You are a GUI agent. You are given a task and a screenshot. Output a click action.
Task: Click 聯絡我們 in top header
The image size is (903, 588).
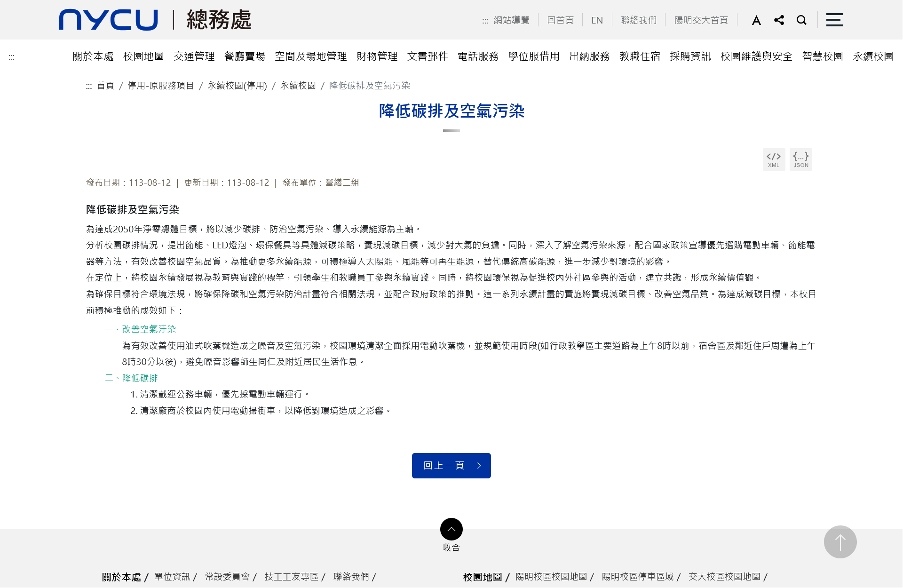pos(638,20)
